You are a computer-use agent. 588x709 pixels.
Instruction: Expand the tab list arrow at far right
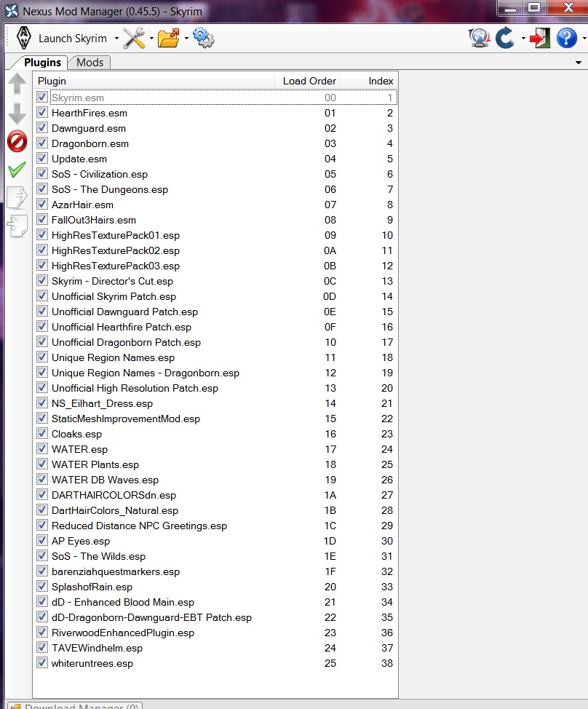(x=579, y=63)
